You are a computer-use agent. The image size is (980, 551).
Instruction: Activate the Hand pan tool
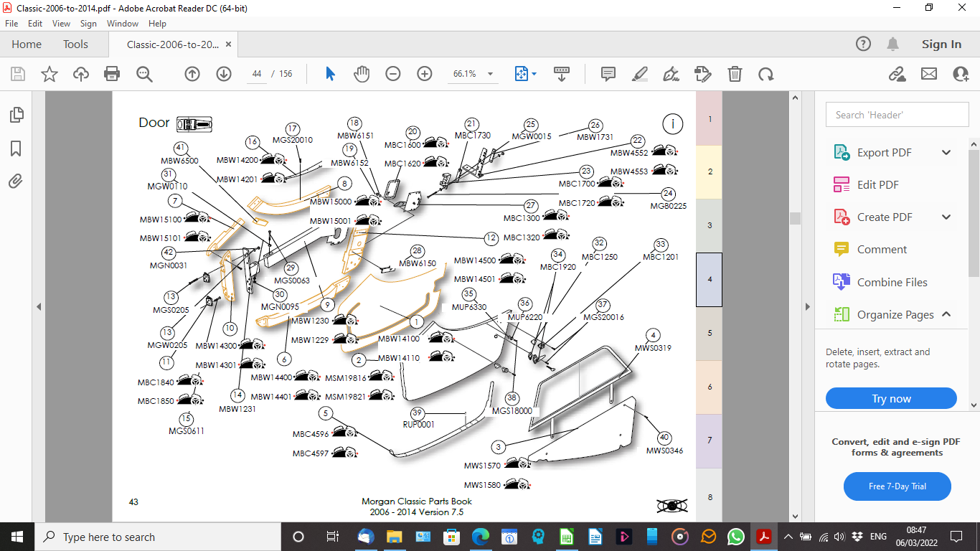click(362, 74)
